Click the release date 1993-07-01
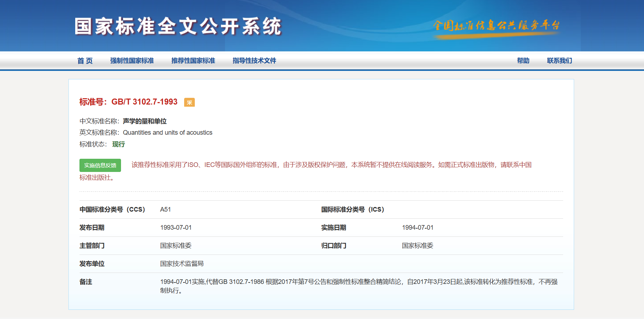The image size is (644, 319). pyautogui.click(x=176, y=228)
